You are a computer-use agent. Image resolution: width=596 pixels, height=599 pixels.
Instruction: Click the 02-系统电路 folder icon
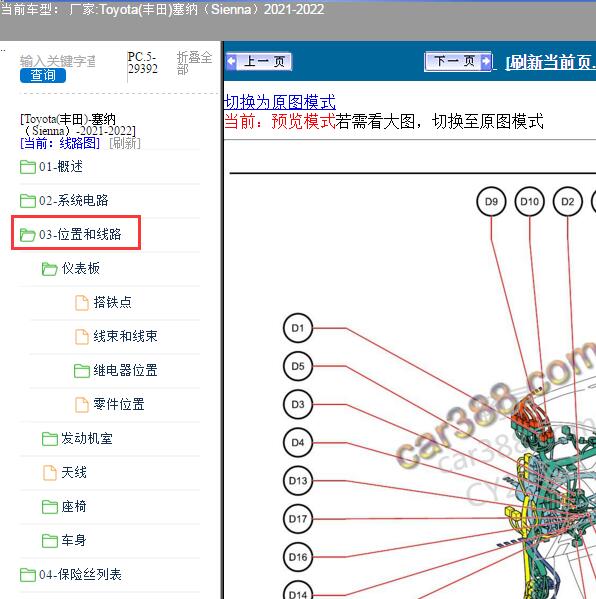[x=28, y=201]
